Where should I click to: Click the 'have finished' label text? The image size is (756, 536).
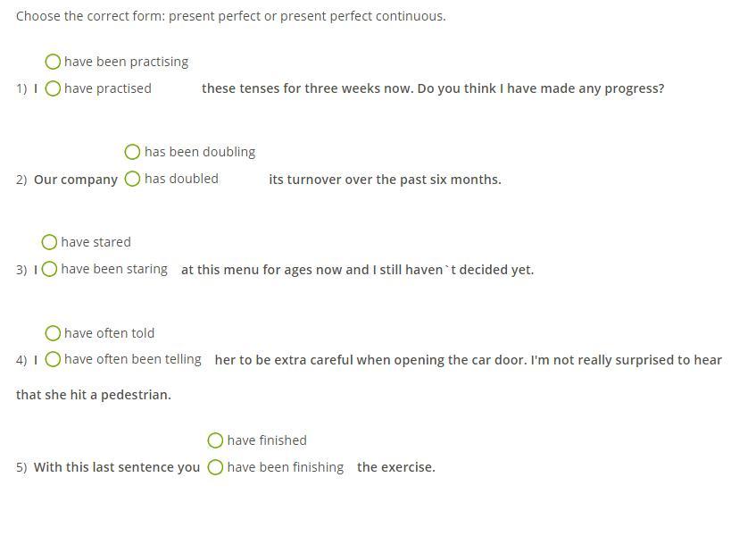[267, 440]
